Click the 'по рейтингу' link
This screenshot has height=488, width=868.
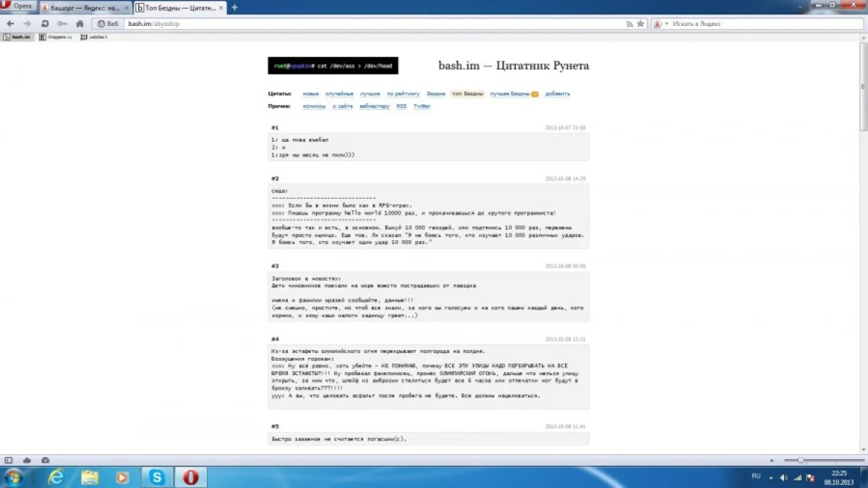pos(403,94)
